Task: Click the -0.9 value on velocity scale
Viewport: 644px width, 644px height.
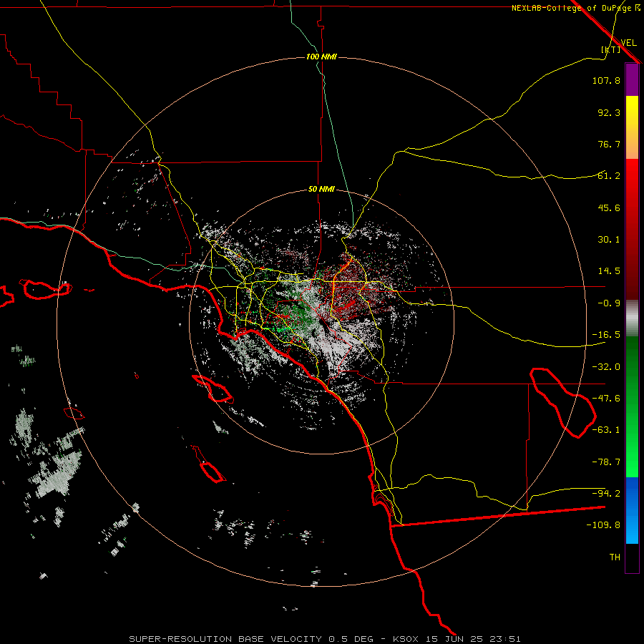Action: (x=609, y=303)
